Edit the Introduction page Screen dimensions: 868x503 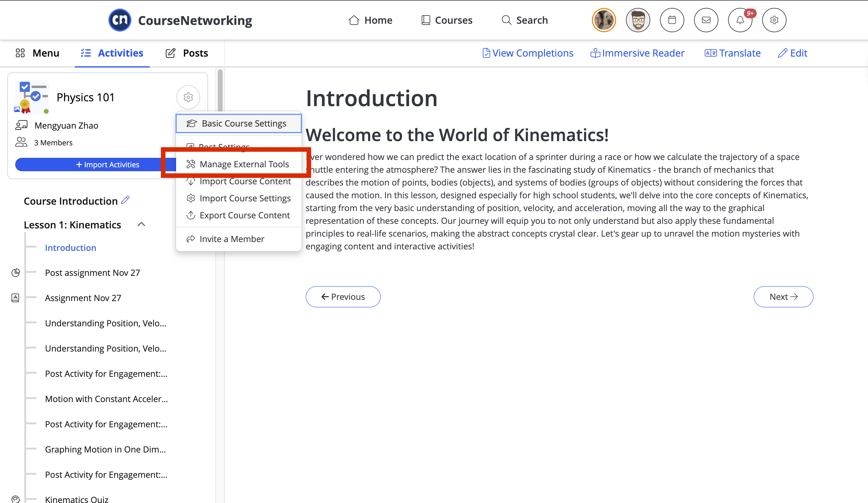(x=793, y=53)
